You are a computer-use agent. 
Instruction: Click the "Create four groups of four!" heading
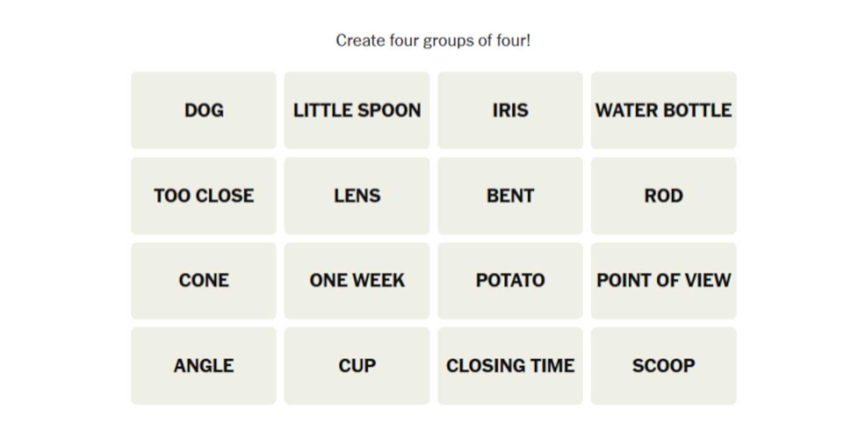pos(433,41)
